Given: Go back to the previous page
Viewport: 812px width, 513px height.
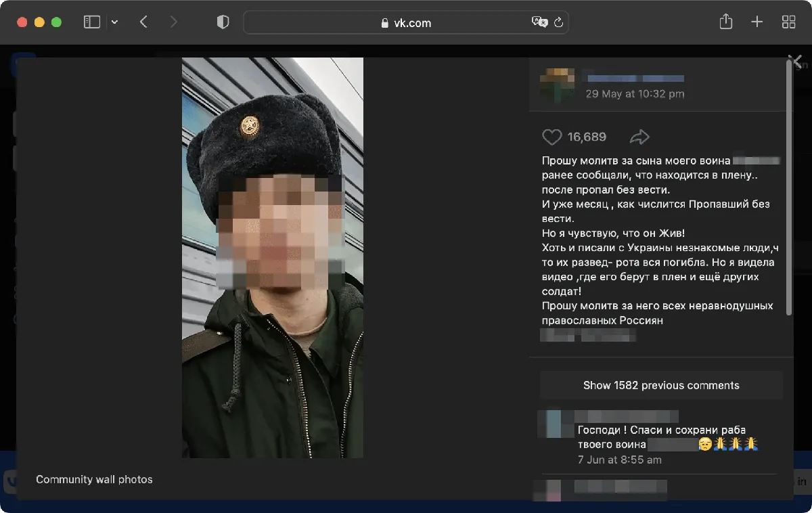Looking at the screenshot, I should tap(143, 22).
